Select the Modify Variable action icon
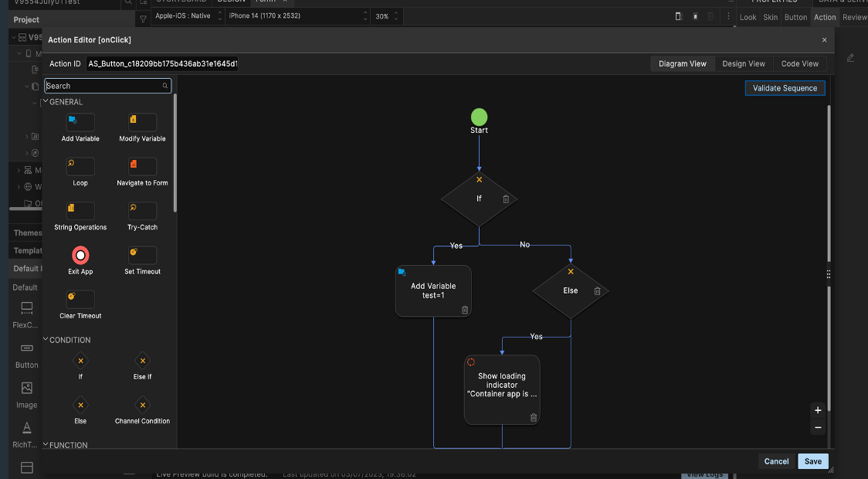This screenshot has width=868, height=479. (x=142, y=122)
